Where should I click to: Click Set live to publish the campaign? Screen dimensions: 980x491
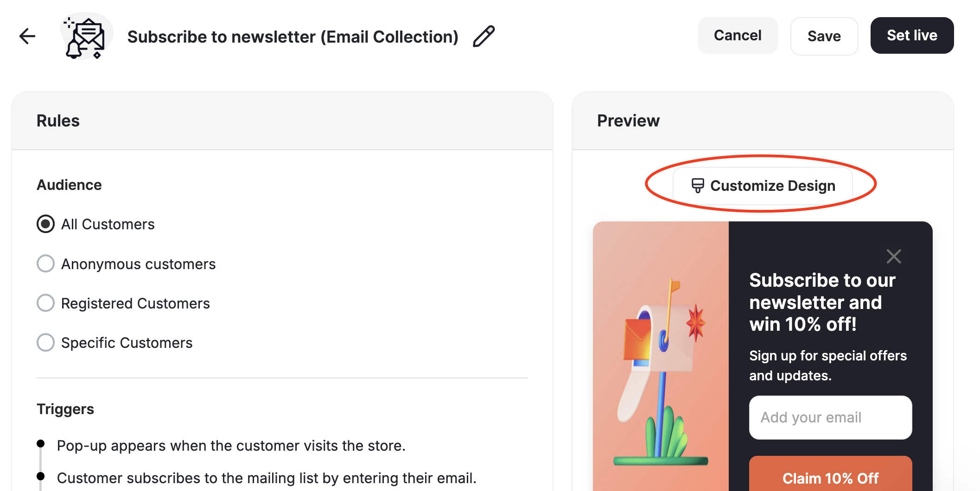[x=911, y=35]
